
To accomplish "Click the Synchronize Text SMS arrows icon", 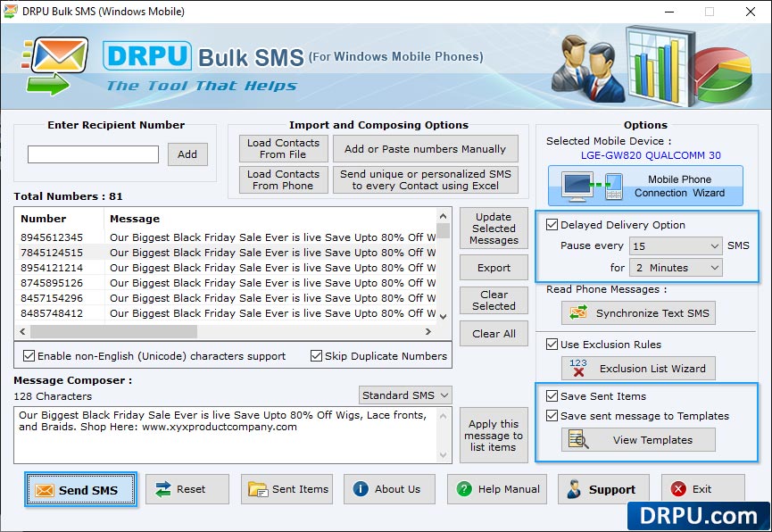I will pyautogui.click(x=578, y=312).
